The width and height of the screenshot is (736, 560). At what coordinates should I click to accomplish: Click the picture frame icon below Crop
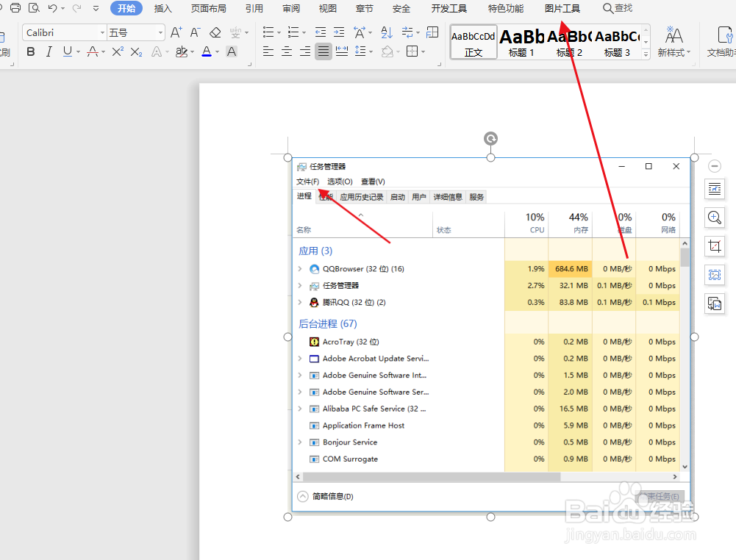click(715, 274)
